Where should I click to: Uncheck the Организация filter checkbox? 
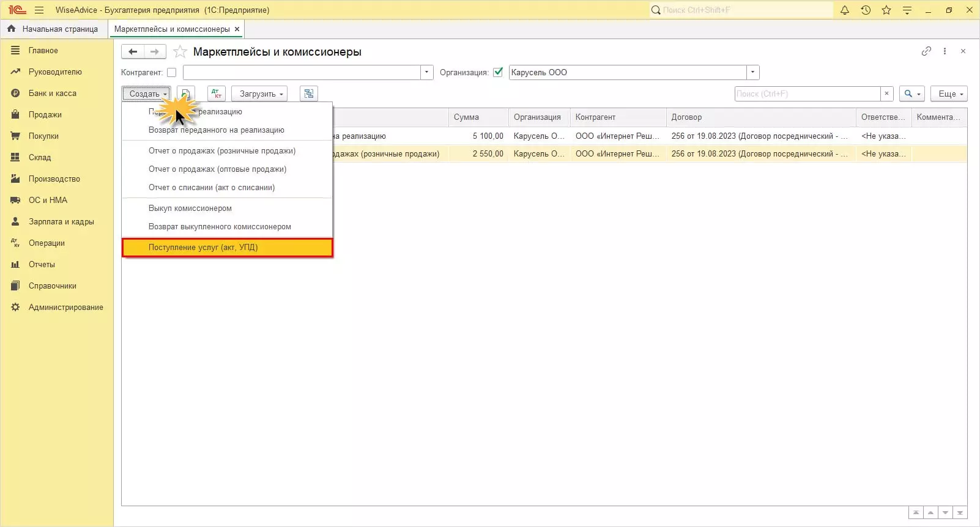point(498,72)
